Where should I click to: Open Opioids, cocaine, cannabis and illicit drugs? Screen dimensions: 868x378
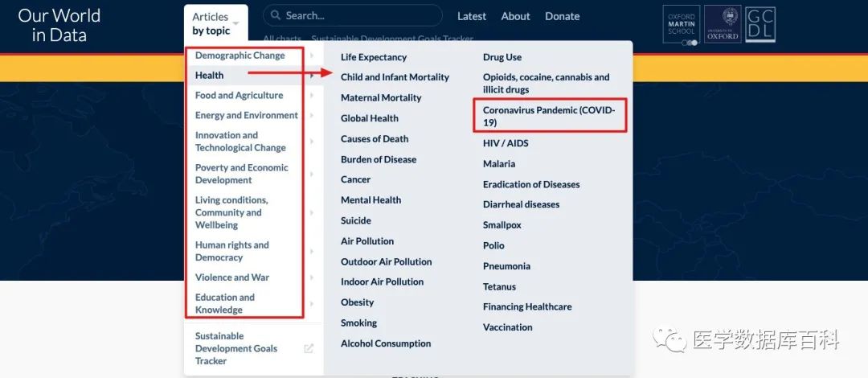point(546,83)
